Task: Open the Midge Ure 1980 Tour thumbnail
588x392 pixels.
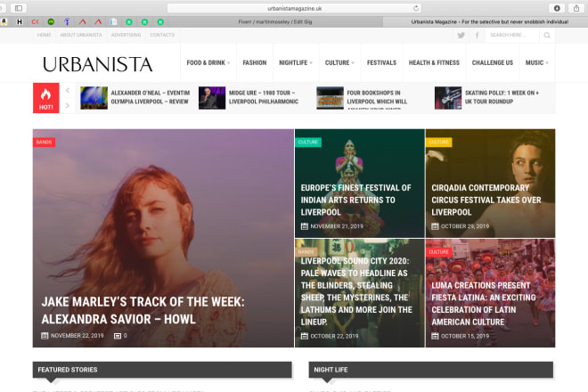Action: tap(212, 98)
